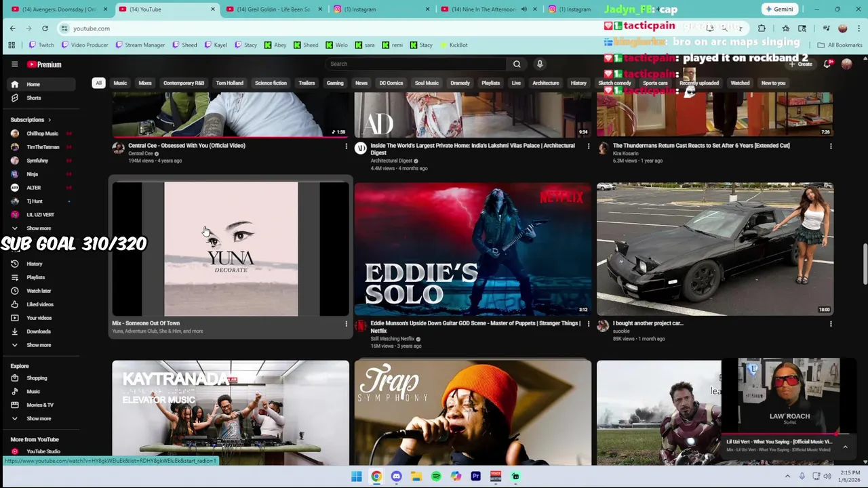Show hidden icons in system tray
The image size is (868, 488).
(787, 476)
